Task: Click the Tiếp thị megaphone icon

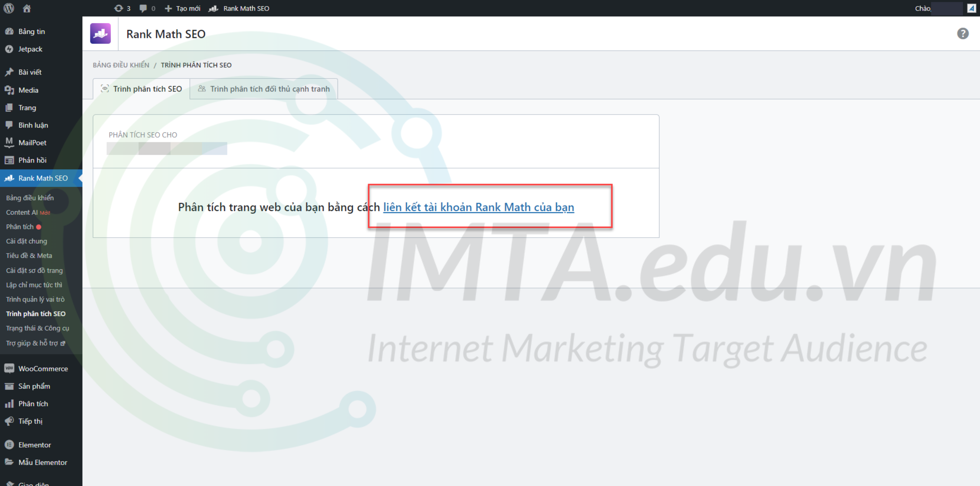Action: click(x=9, y=421)
